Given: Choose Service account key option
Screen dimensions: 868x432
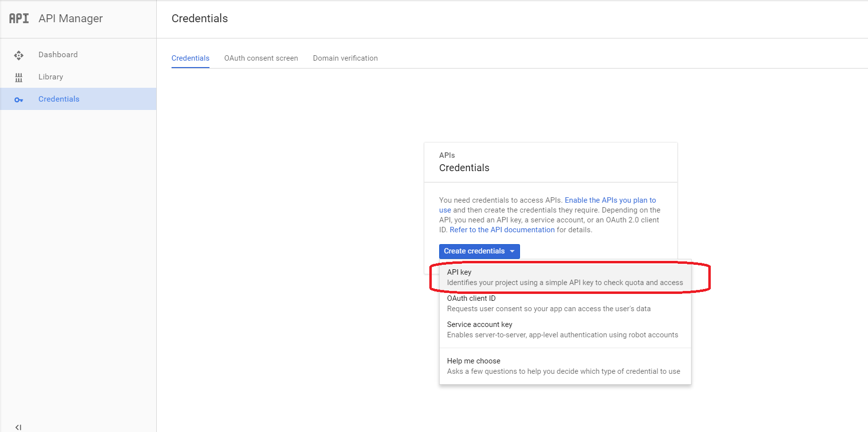Looking at the screenshot, I should pos(565,329).
